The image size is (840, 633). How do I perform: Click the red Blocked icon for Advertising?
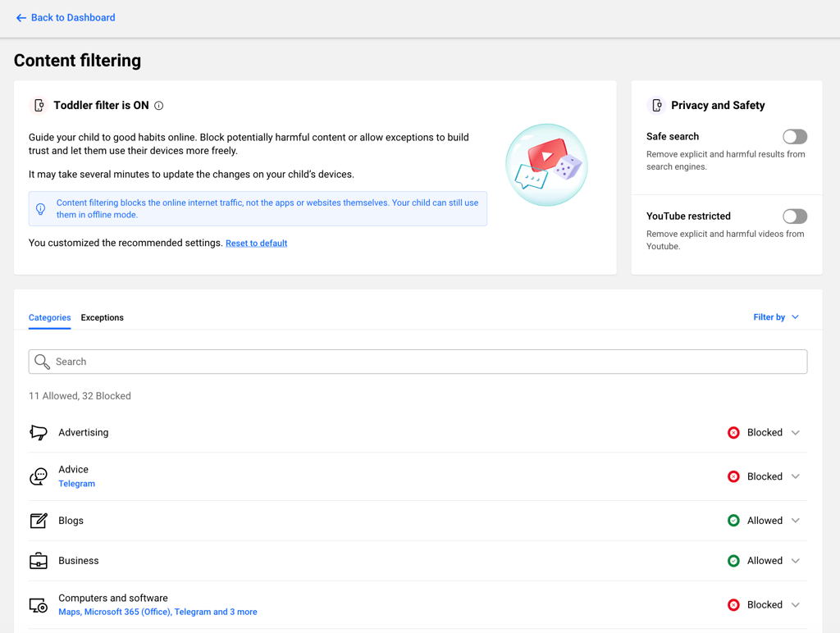tap(733, 433)
